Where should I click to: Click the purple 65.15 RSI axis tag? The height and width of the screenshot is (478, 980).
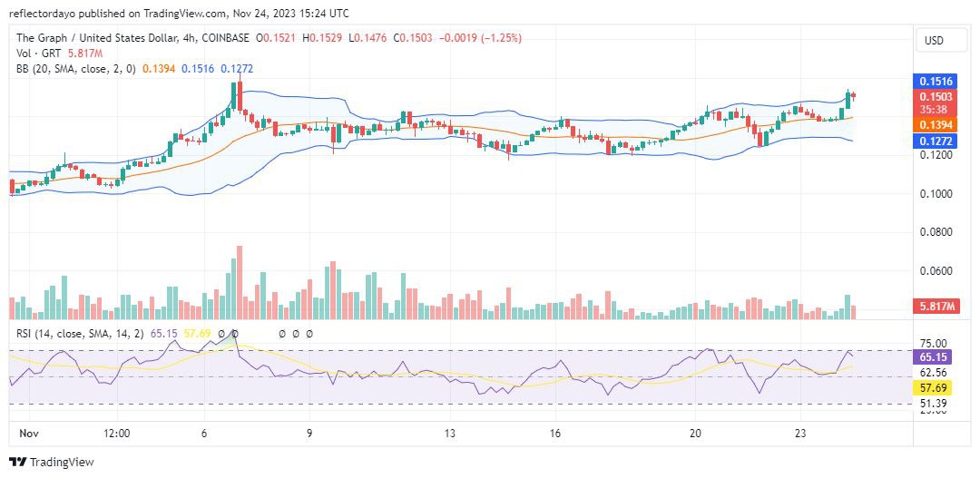point(935,357)
